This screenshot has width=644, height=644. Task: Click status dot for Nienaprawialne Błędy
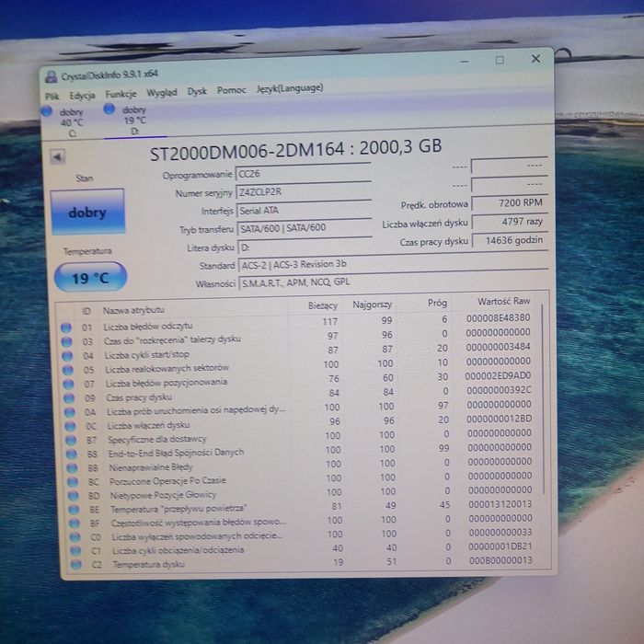[x=72, y=467]
